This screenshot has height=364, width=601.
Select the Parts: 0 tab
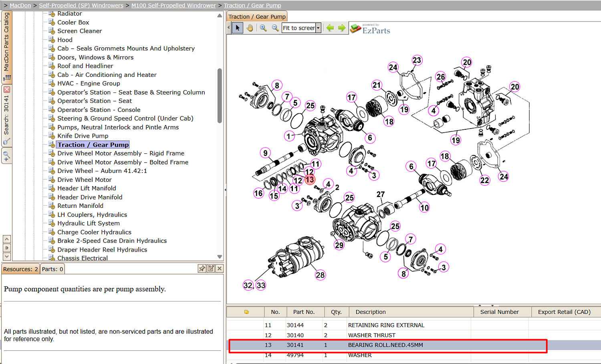click(x=52, y=269)
